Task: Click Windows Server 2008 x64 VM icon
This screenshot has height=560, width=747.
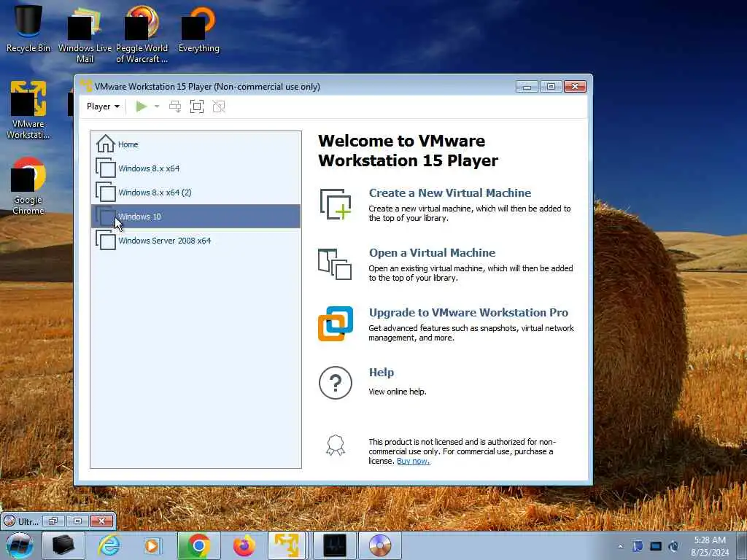Action: [x=105, y=240]
